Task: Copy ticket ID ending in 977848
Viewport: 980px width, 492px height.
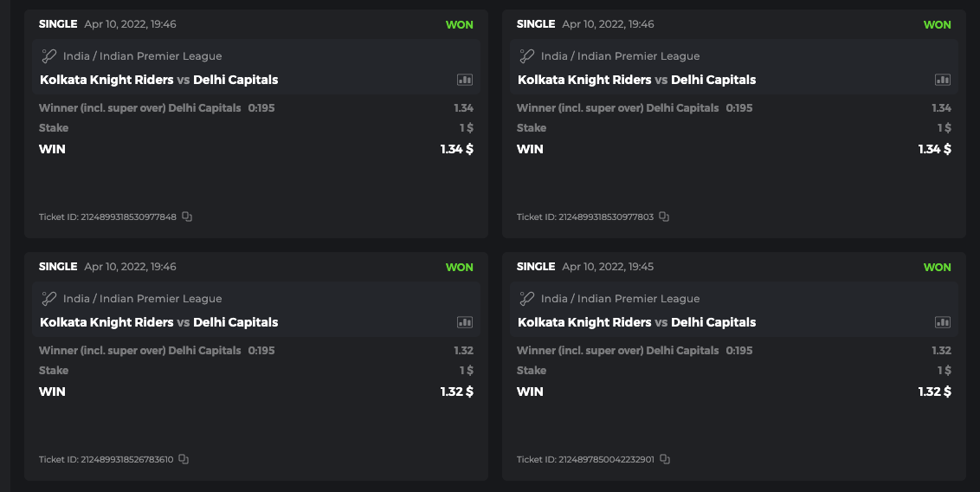Action: click(187, 217)
